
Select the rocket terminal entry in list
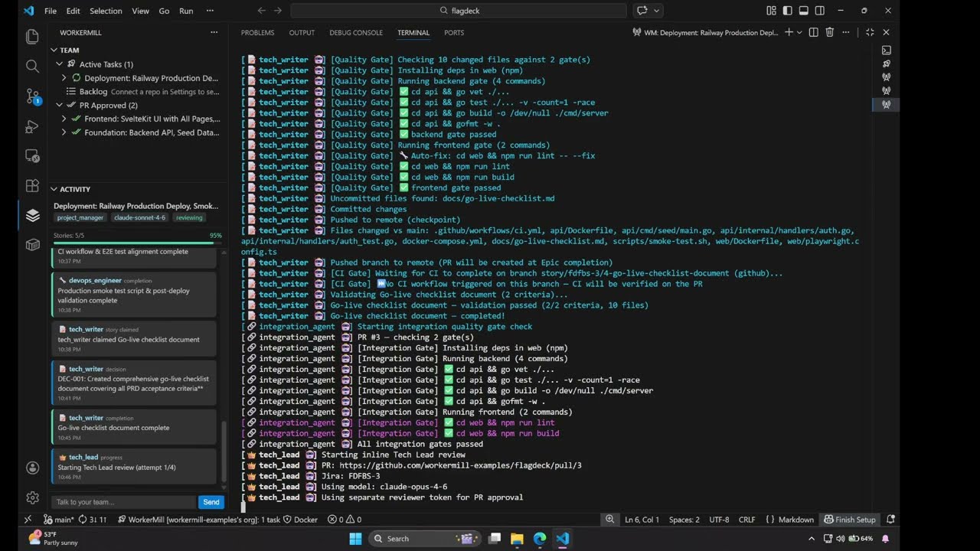(x=886, y=64)
